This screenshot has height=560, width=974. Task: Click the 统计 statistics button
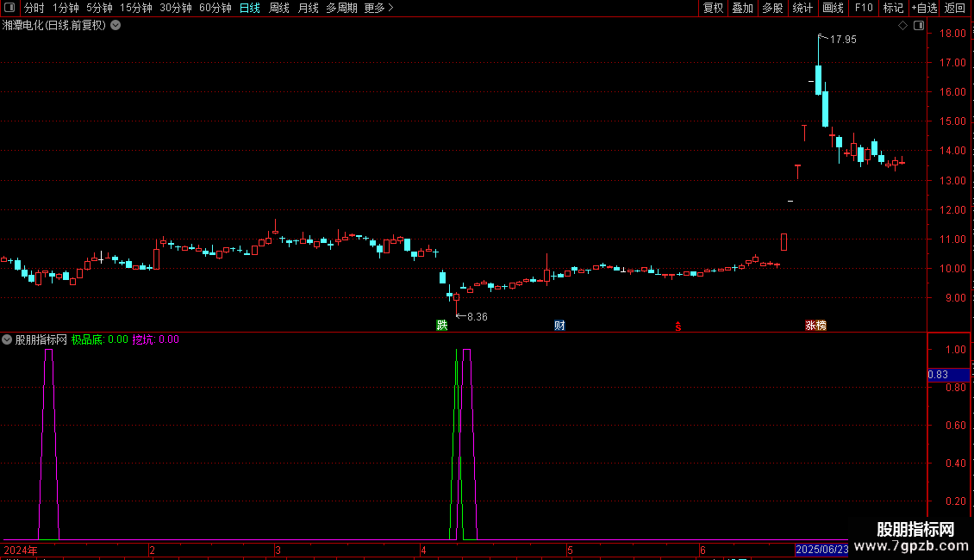802,8
